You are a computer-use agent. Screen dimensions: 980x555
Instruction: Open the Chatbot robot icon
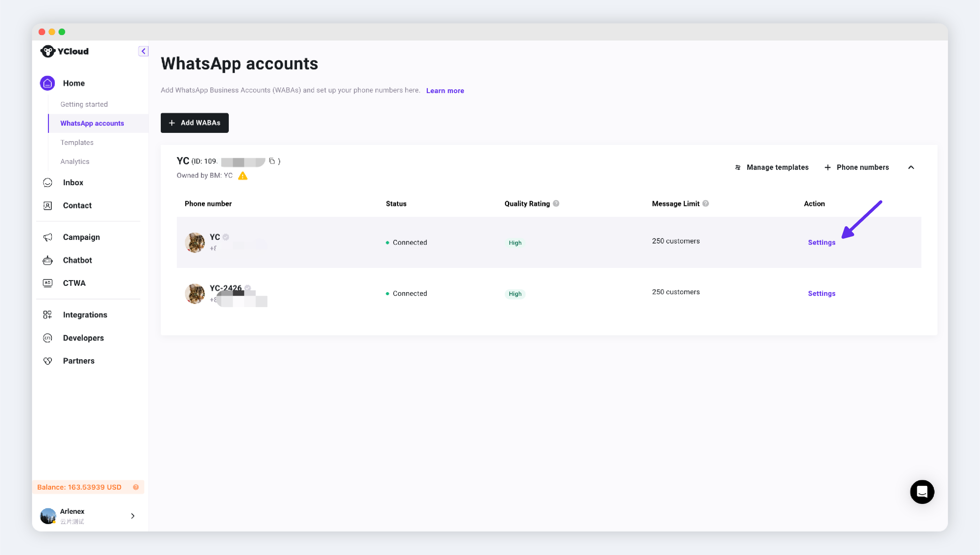point(48,260)
